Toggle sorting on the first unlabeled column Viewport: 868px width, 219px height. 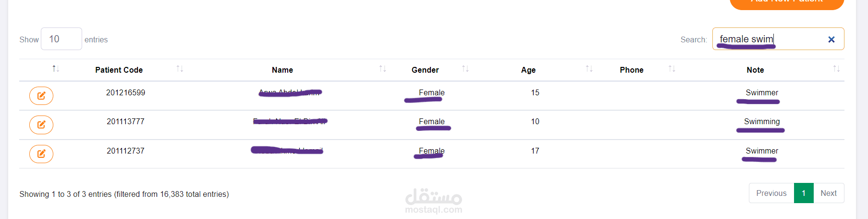pos(56,69)
